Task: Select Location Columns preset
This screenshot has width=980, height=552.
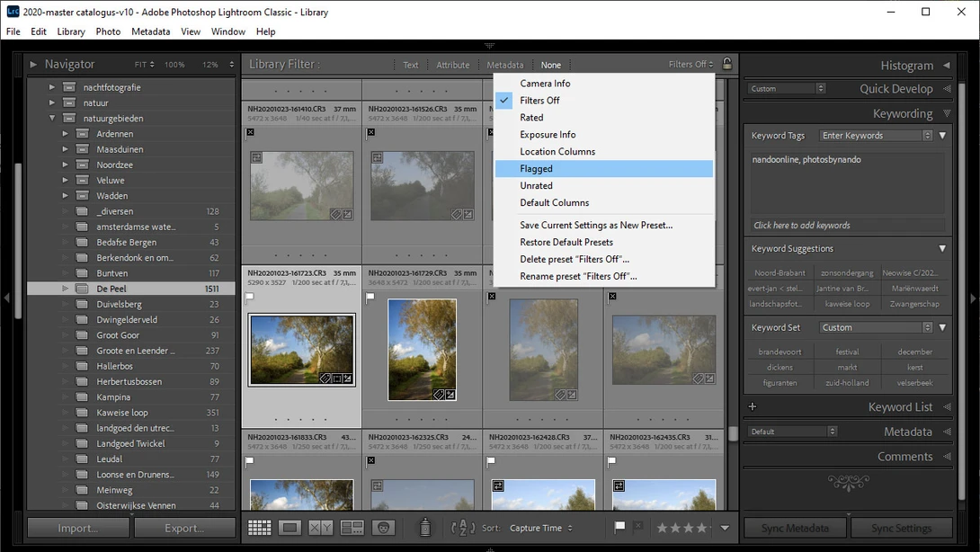Action: (604, 151)
